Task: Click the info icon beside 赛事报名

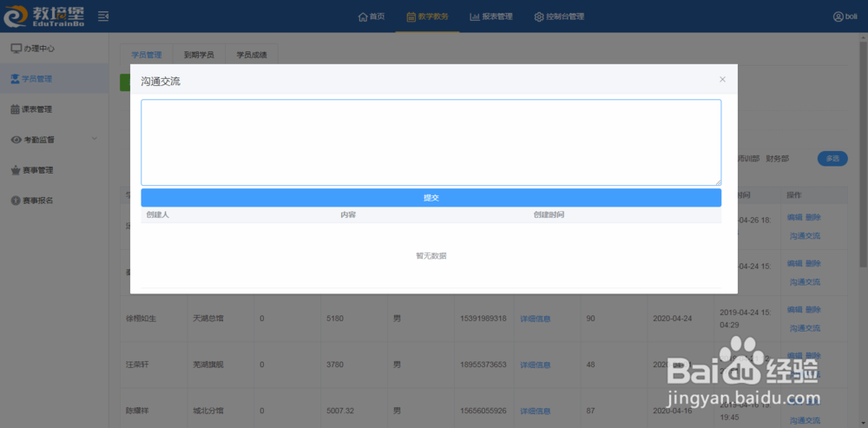Action: 16,201
